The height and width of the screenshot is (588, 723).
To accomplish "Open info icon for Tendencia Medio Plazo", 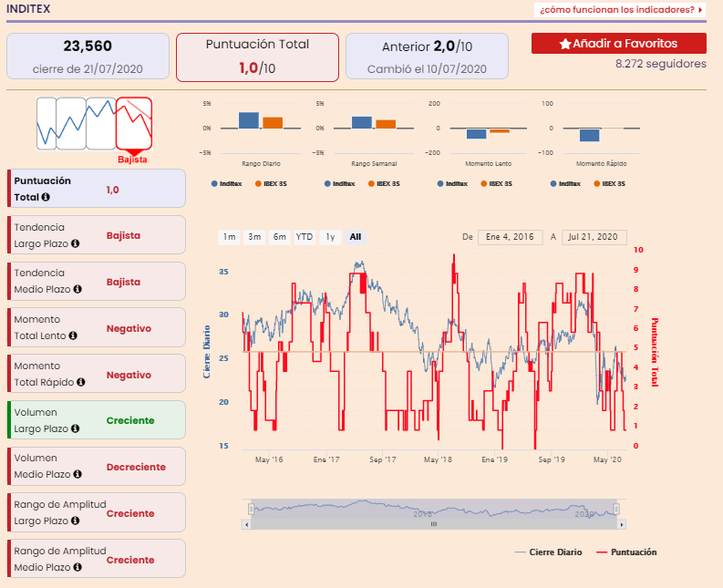I will pyautogui.click(x=77, y=289).
